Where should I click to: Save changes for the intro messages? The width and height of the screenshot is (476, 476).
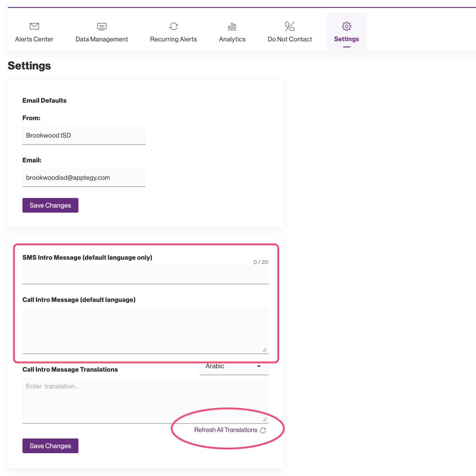tap(50, 446)
